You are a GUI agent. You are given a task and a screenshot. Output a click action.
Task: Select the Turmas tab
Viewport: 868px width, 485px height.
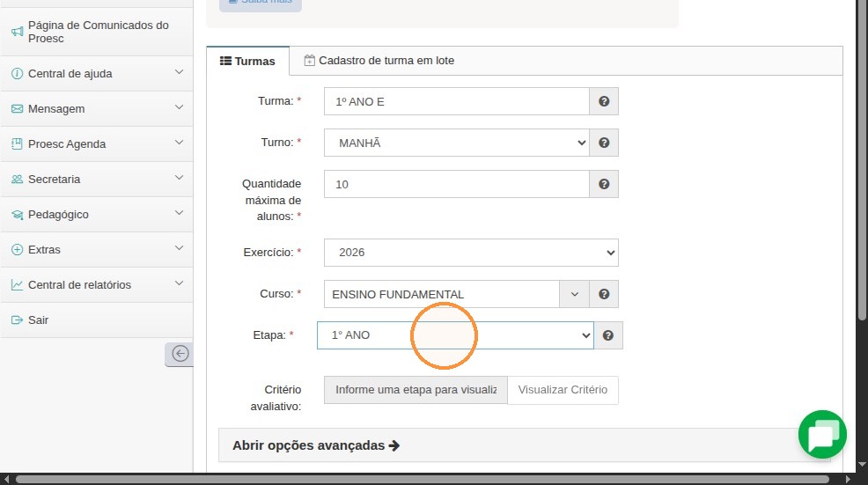247,61
